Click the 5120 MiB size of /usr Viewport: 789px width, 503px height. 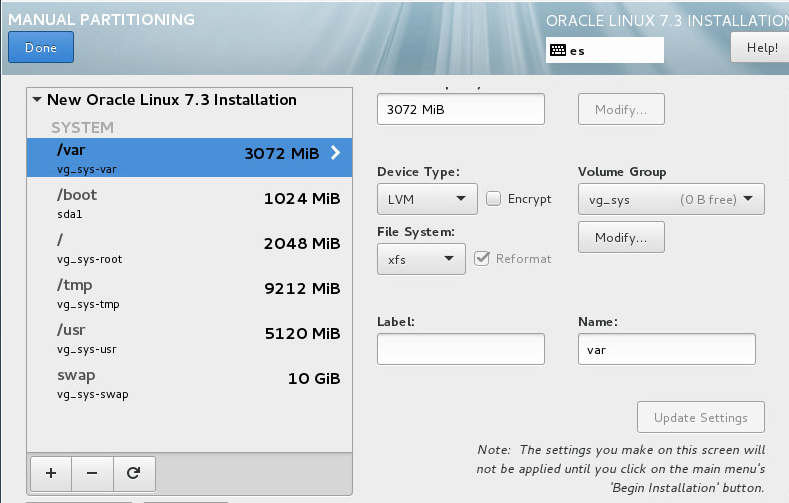[x=302, y=333]
